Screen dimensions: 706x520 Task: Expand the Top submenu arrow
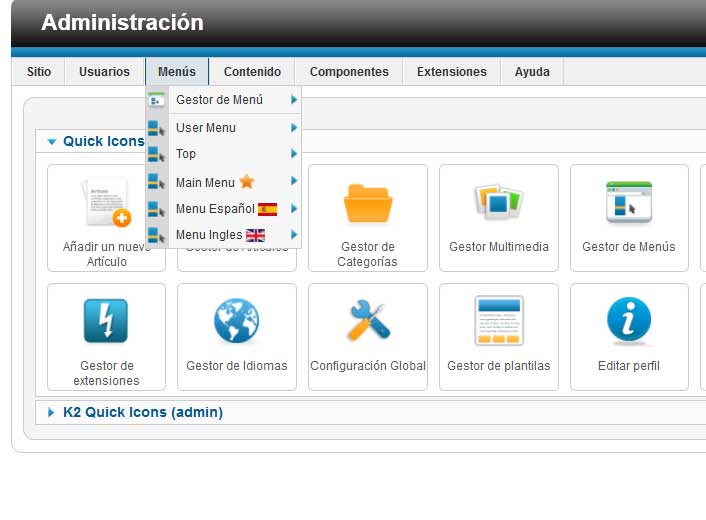pos(294,154)
